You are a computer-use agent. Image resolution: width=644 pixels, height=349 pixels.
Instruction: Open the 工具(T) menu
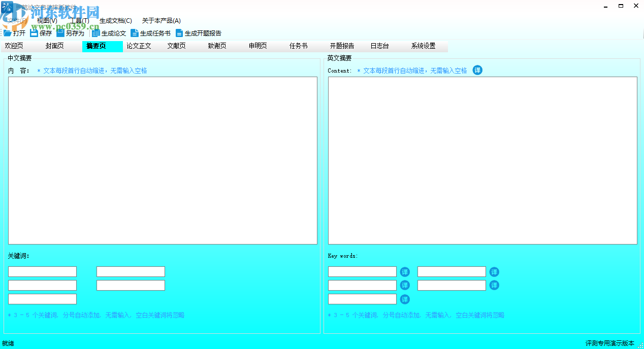[79, 21]
